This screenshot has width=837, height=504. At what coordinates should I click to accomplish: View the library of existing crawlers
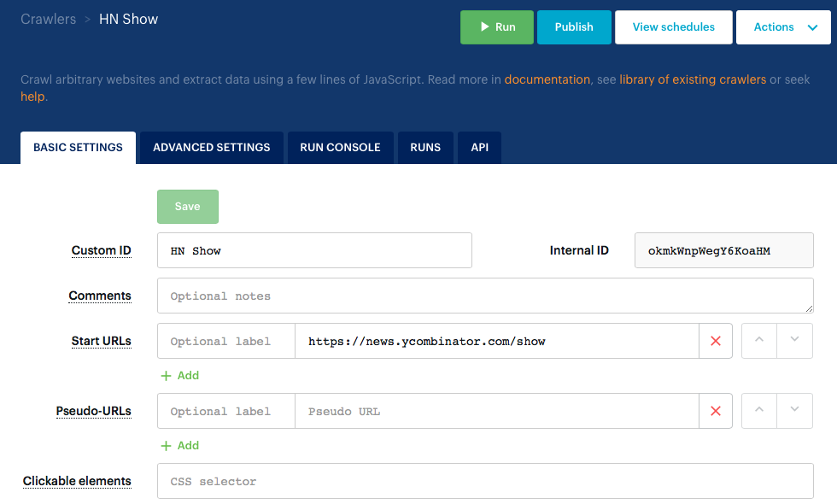pos(693,79)
